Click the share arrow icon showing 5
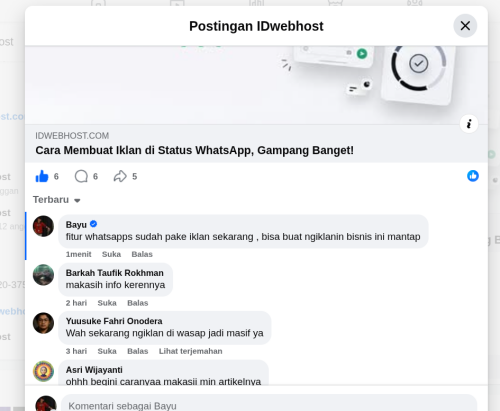The height and width of the screenshot is (411, 500). click(120, 176)
